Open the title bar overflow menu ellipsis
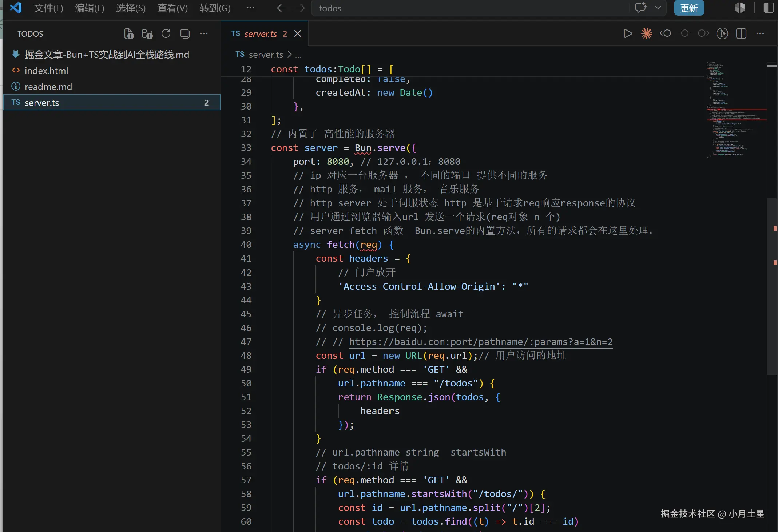This screenshot has width=778, height=532. [250, 8]
